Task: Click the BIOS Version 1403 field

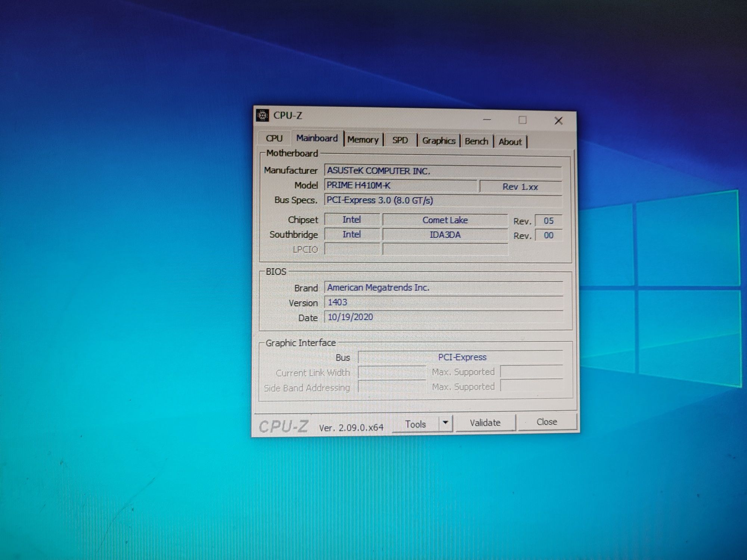Action: [x=443, y=302]
